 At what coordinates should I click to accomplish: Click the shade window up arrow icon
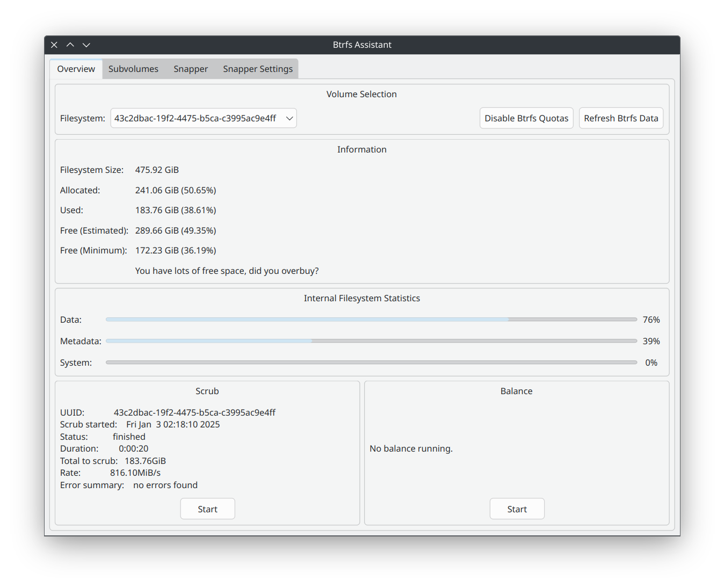pos(70,45)
